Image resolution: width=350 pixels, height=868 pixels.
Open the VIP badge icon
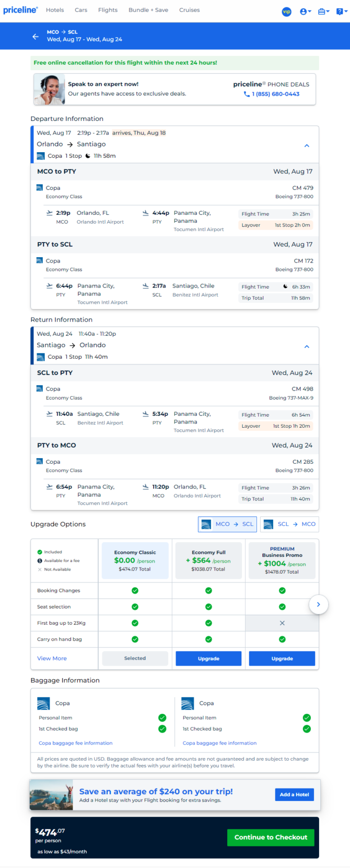pos(286,12)
